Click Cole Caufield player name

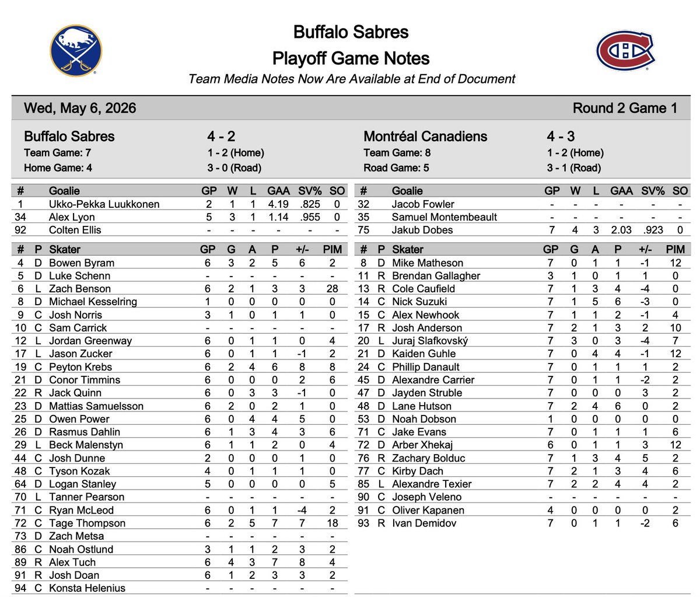(x=423, y=289)
